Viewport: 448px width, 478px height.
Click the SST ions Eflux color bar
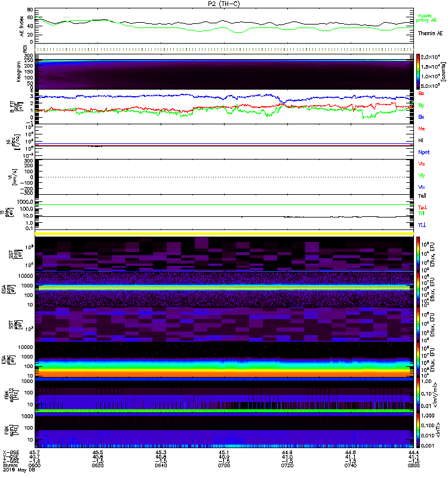(418, 254)
